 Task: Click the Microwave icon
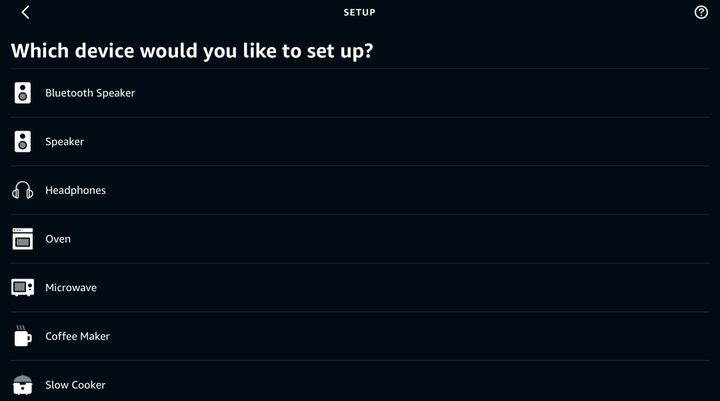[22, 288]
